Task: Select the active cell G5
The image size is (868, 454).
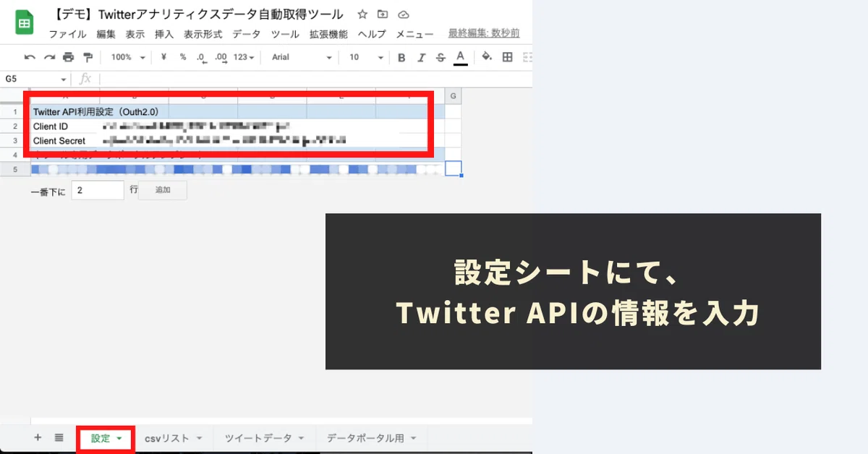Action: 453,168
